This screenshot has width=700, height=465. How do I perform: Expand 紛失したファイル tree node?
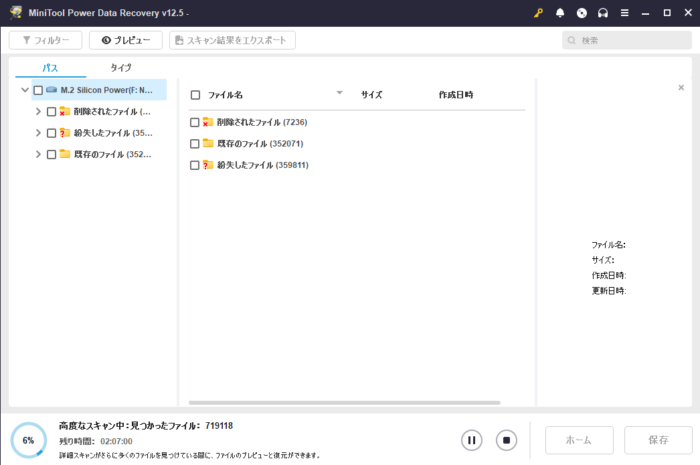(x=38, y=133)
